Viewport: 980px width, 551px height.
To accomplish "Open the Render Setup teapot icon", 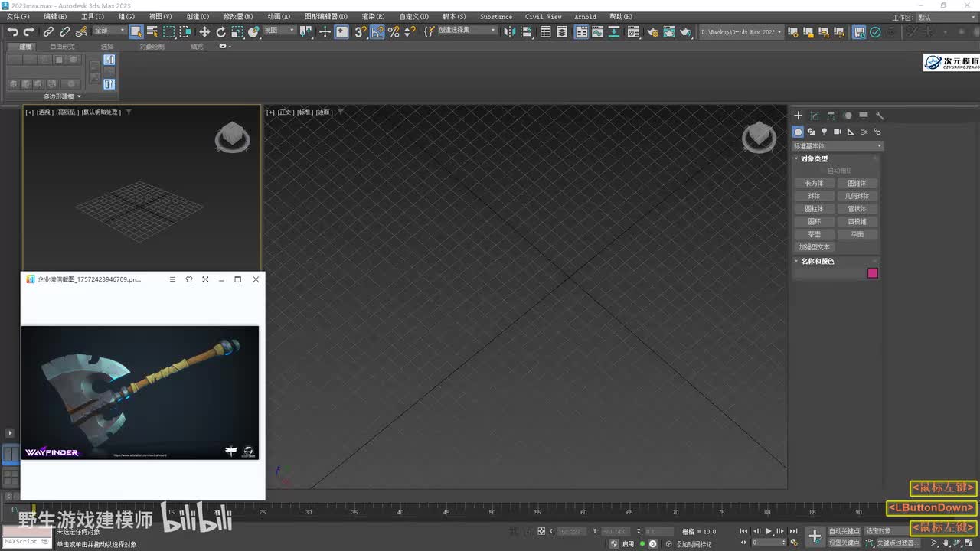I will point(652,31).
